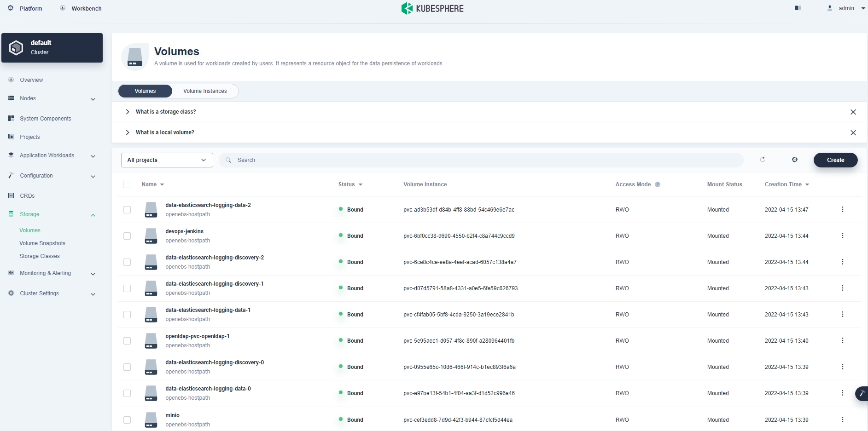Check the box for data-elasticsearch-logging-data-2
The height and width of the screenshot is (431, 868).
click(127, 210)
